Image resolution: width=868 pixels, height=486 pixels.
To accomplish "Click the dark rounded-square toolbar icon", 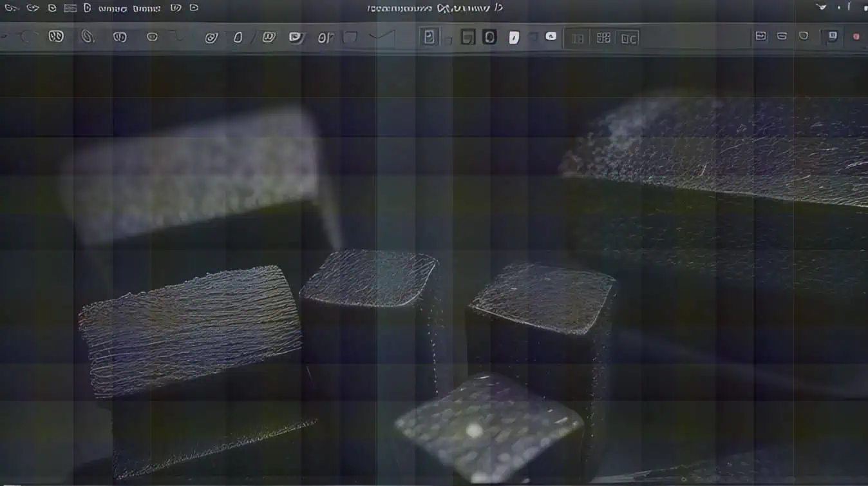I will [489, 37].
